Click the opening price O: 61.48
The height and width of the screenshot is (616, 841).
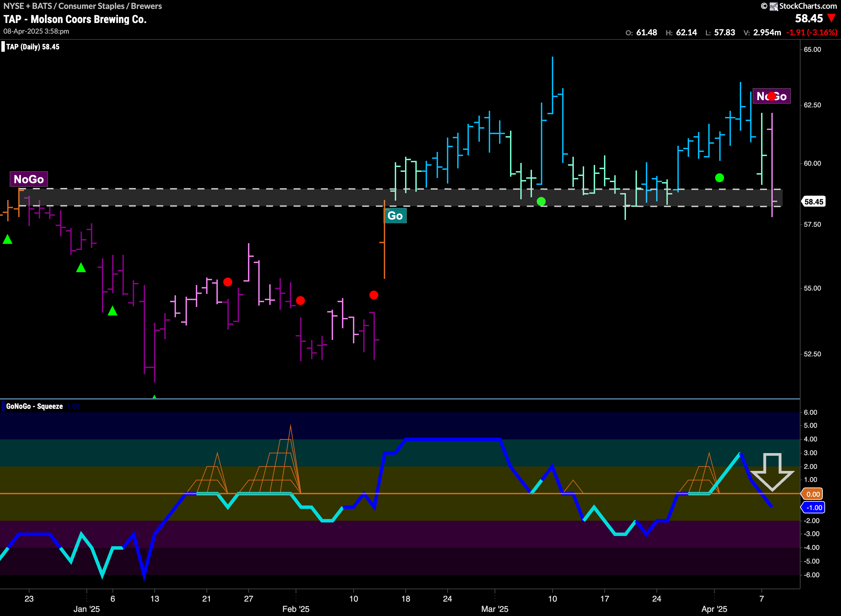click(x=641, y=33)
